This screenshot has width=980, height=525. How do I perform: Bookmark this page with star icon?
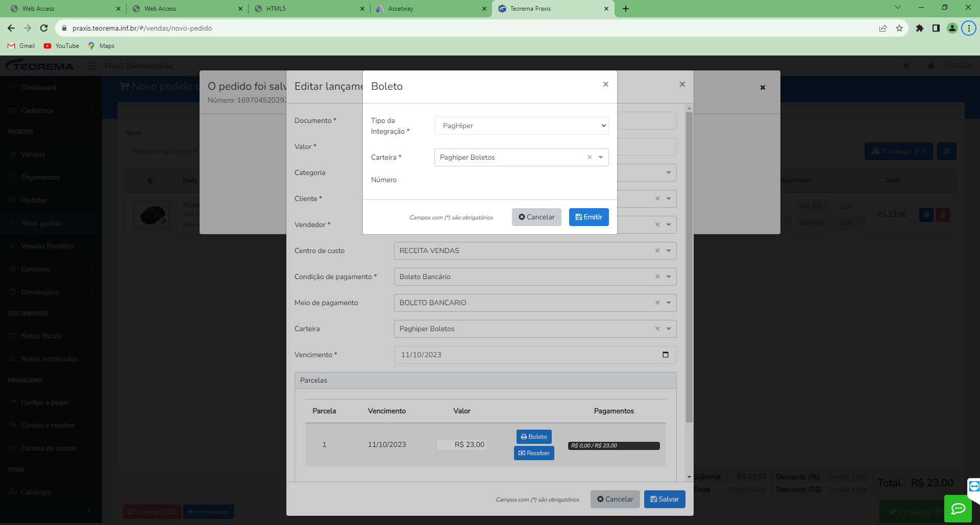coord(899,28)
